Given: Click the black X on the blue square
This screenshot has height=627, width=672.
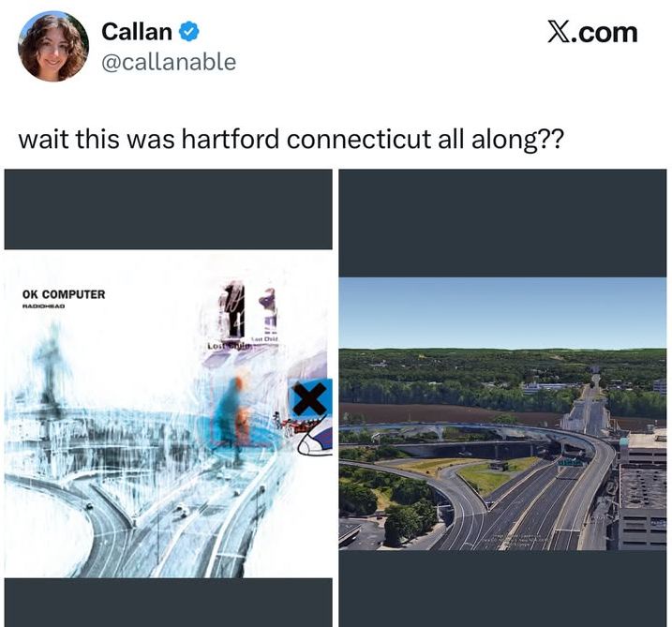Looking at the screenshot, I should pos(311,399).
